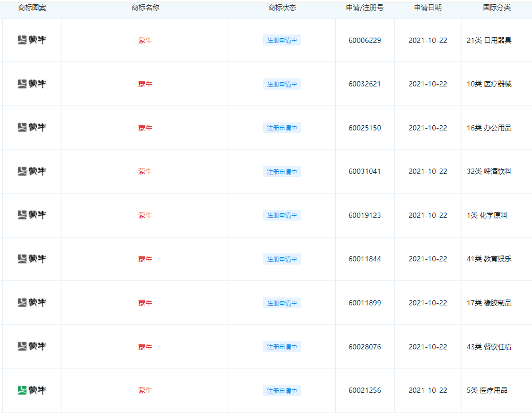Open Mengniu logo thumbnail in row 60025150
The image size is (532, 413).
pyautogui.click(x=32, y=127)
